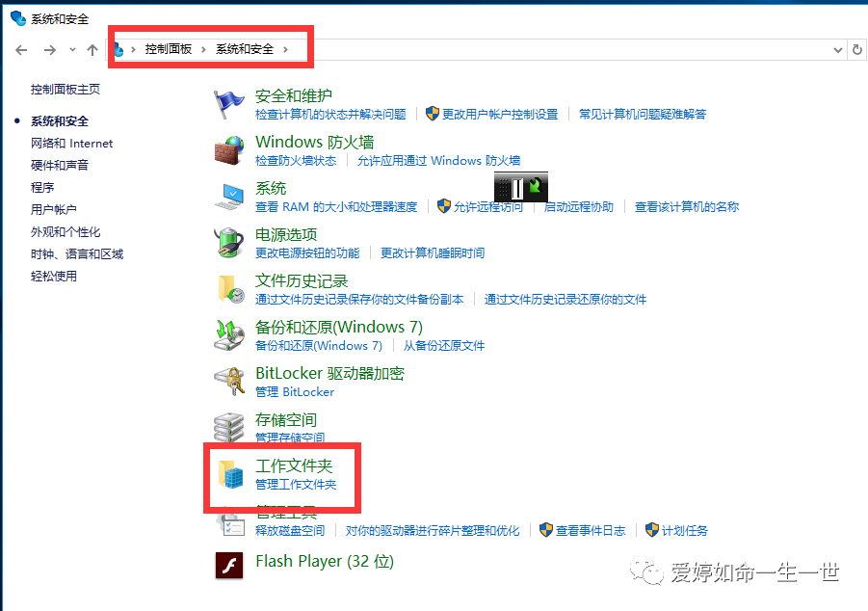Click 更改计算机睡眠时间 link
The width and height of the screenshot is (868, 611).
pos(433,253)
